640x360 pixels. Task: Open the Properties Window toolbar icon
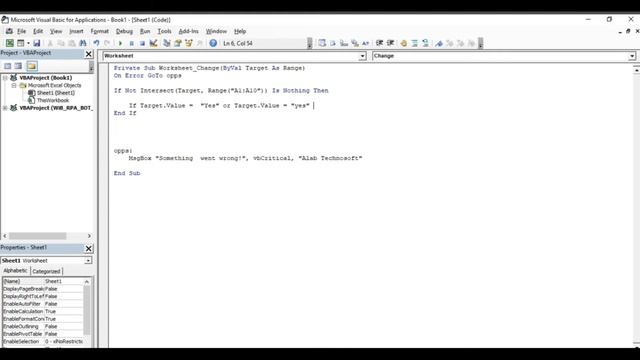(178, 43)
